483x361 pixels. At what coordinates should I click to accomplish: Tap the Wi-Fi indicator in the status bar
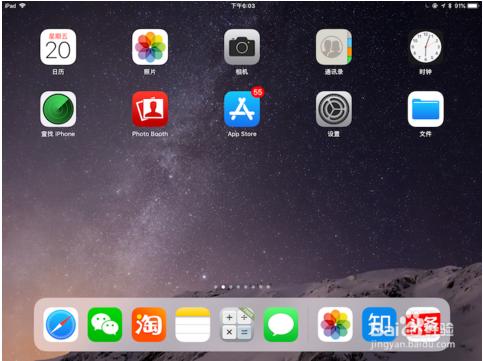pyautogui.click(x=22, y=5)
